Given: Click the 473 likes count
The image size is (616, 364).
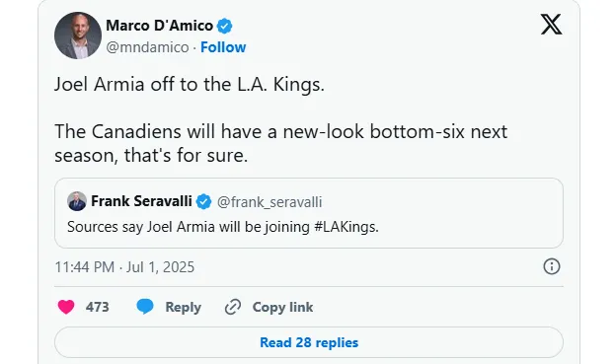Looking at the screenshot, I should click(98, 307).
